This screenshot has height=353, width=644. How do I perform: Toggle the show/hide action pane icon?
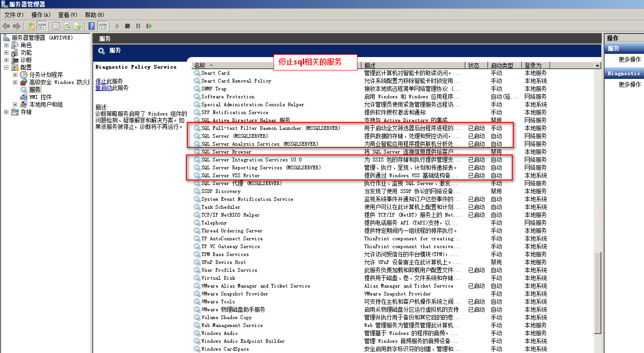[102, 26]
